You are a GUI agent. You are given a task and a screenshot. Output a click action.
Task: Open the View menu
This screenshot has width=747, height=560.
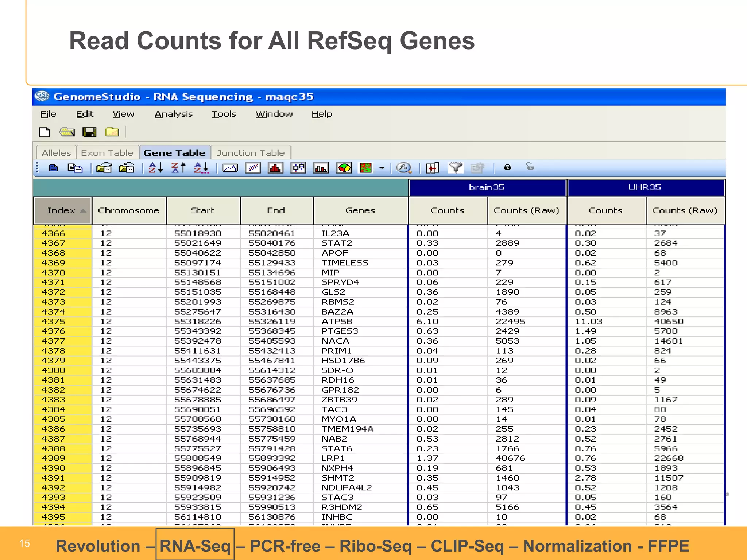(124, 114)
